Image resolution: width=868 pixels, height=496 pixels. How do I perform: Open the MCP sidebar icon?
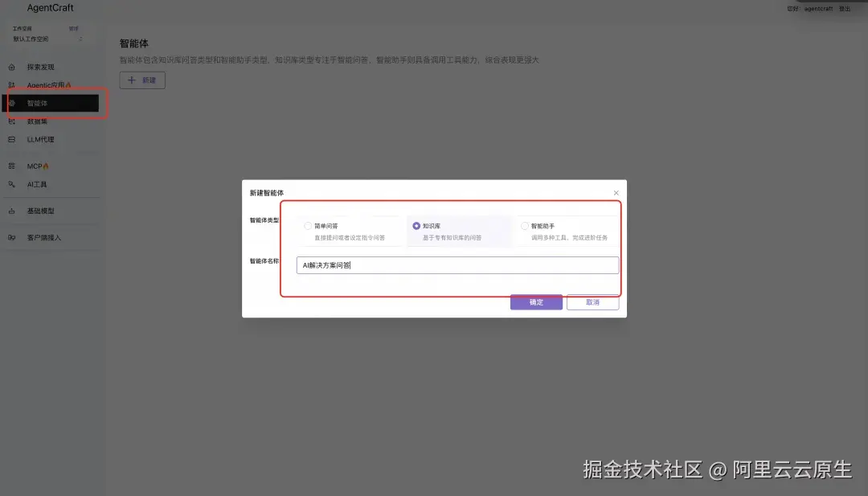[x=10, y=166]
